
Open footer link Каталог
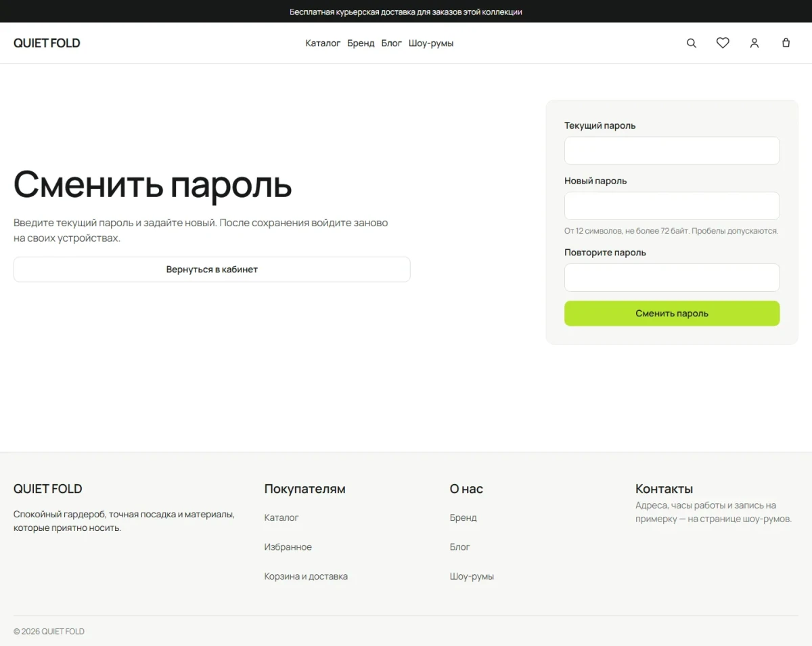[x=281, y=517]
